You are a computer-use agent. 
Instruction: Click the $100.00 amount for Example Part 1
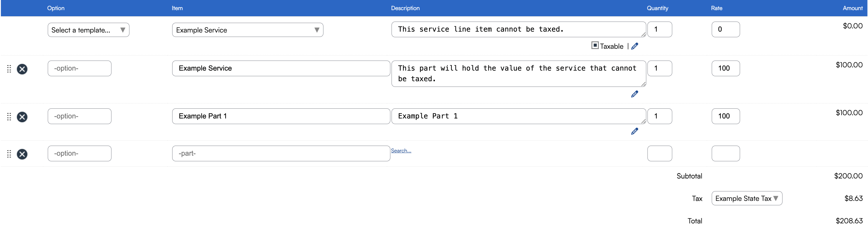pos(849,113)
